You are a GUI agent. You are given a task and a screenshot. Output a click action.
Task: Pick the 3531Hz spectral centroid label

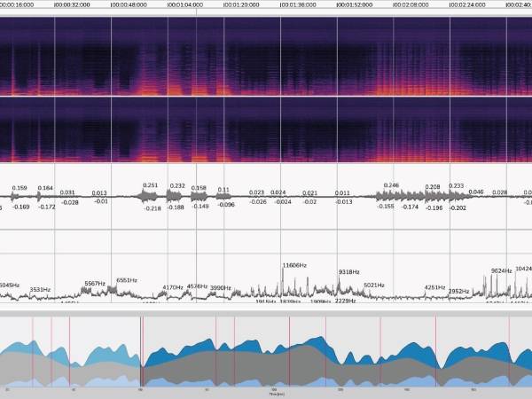click(40, 289)
